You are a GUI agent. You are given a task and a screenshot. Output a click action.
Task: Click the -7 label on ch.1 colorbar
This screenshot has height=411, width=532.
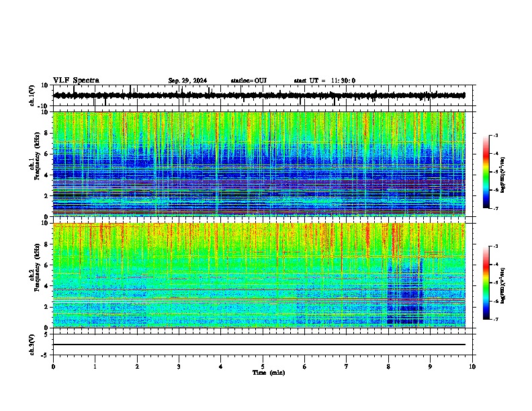pos(496,208)
